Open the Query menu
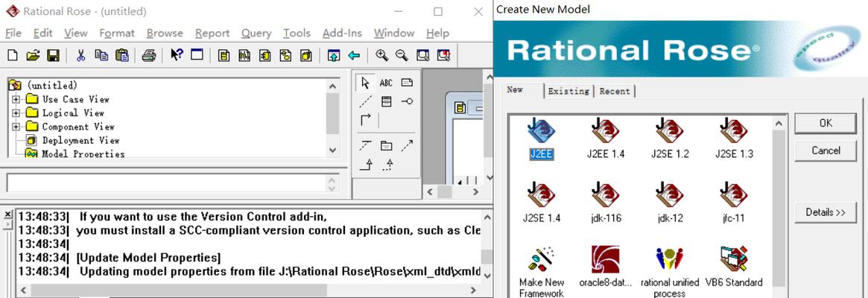This screenshot has width=868, height=298. [256, 34]
